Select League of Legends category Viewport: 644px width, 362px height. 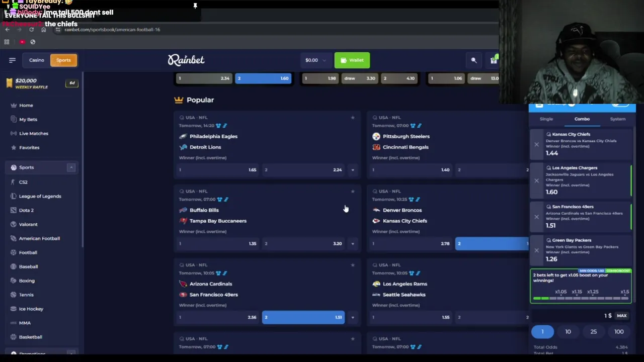click(x=40, y=196)
